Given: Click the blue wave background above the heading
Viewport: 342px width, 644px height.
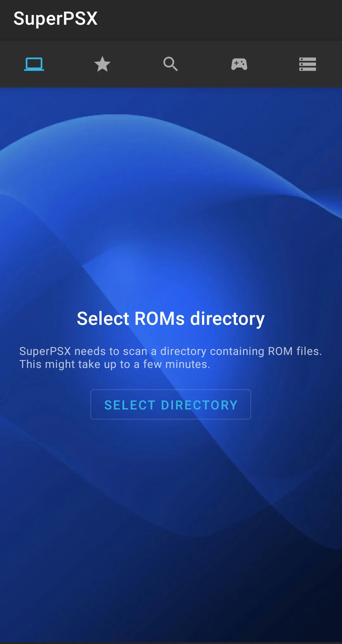Looking at the screenshot, I should 171,196.
